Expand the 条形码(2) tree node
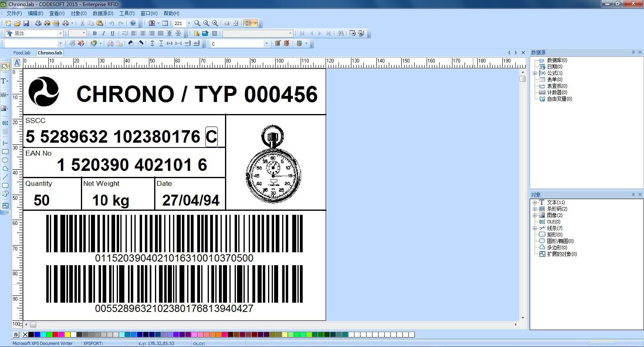The height and width of the screenshot is (347, 644). coord(535,209)
